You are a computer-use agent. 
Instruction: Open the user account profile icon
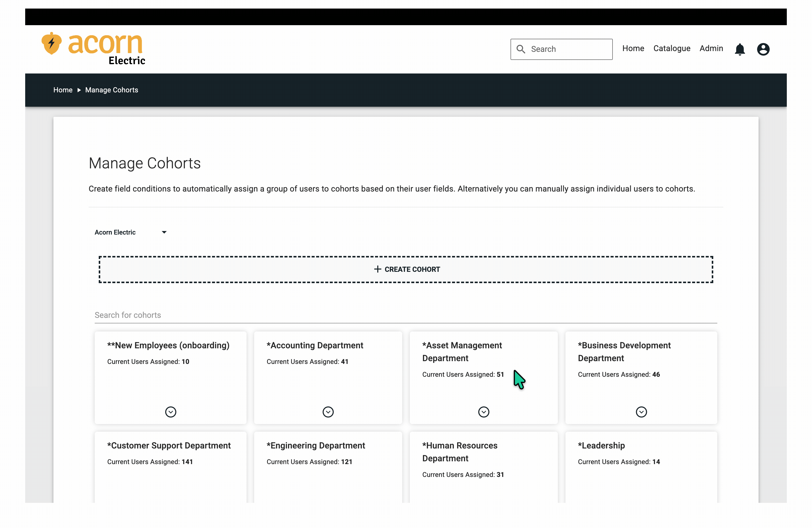click(x=763, y=49)
